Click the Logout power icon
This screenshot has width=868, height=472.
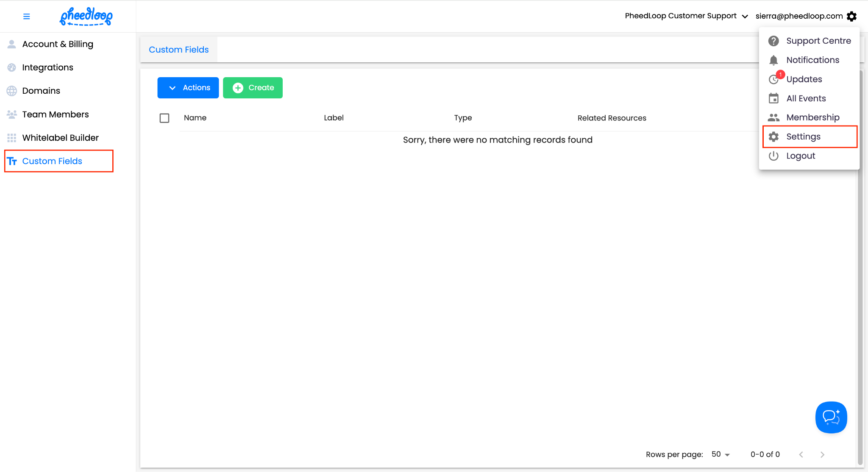[773, 156]
